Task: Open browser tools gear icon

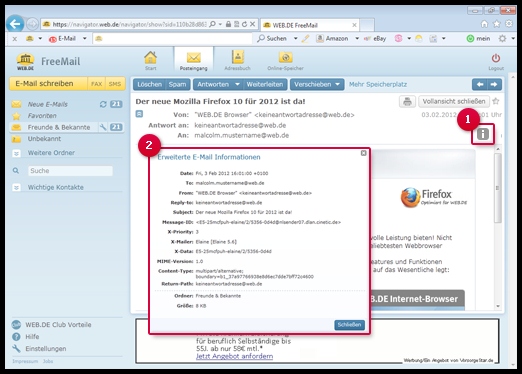Action: pyautogui.click(x=509, y=24)
